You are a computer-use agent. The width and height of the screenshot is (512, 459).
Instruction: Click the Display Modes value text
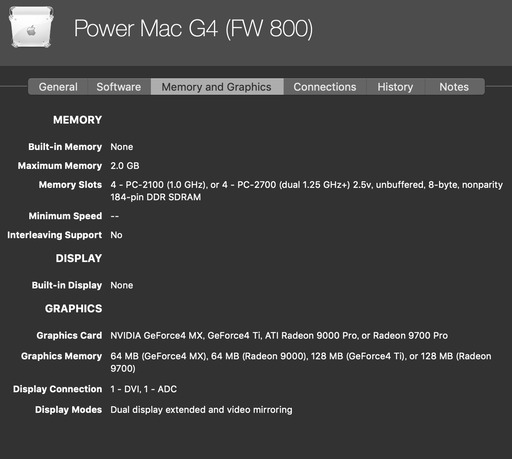[201, 410]
